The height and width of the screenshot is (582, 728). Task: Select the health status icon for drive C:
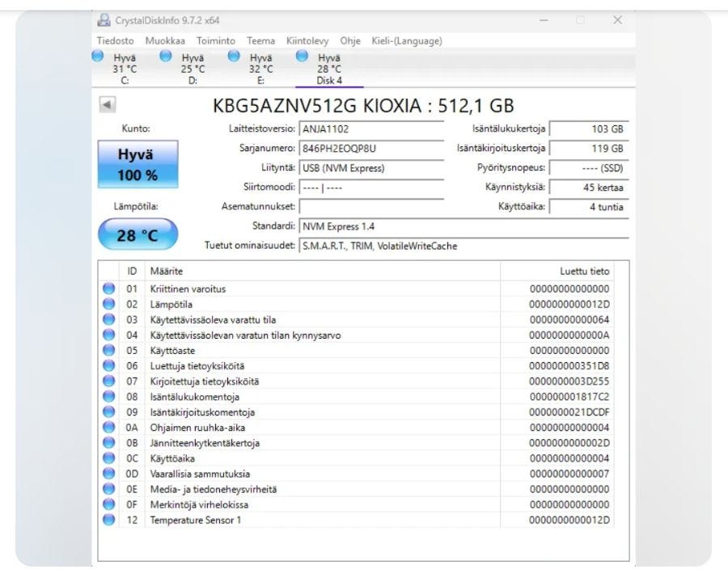click(99, 55)
